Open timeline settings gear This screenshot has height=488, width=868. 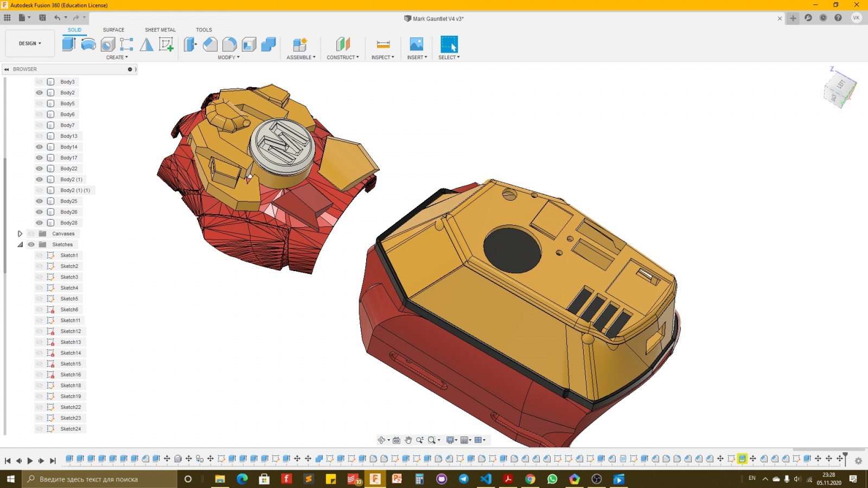coord(858,461)
